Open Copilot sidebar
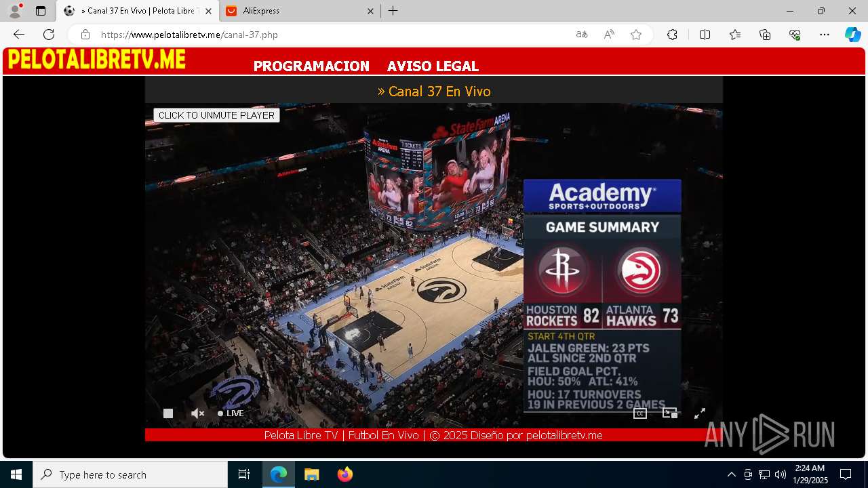868x488 pixels. (x=852, y=35)
